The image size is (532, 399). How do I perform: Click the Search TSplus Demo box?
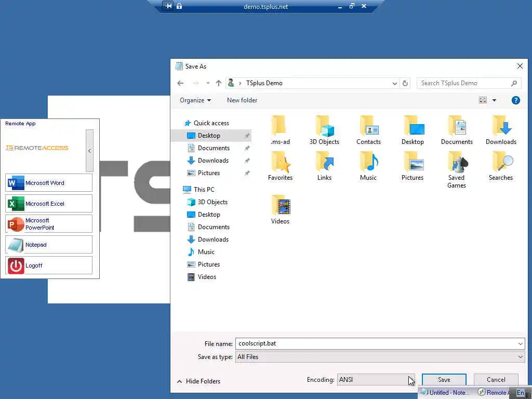point(469,83)
